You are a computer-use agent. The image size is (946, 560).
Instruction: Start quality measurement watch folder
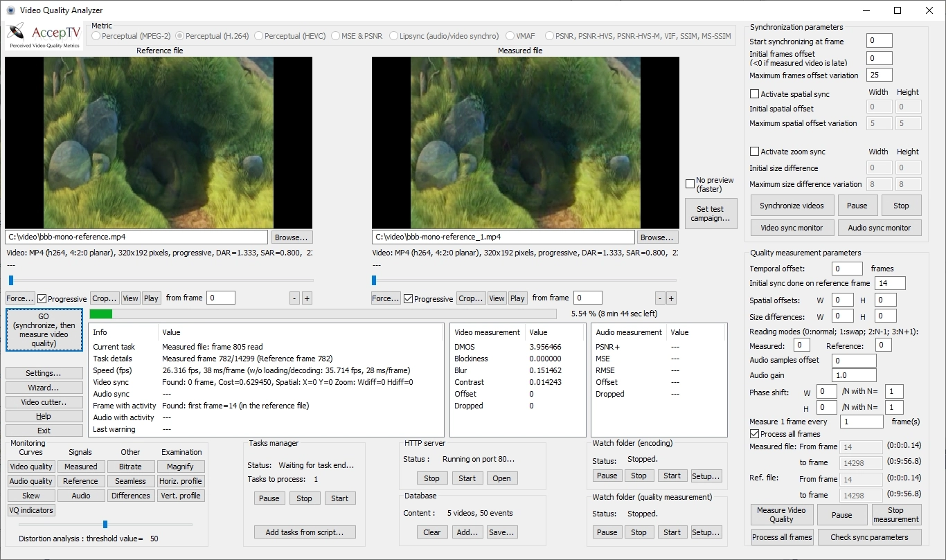pos(672,532)
